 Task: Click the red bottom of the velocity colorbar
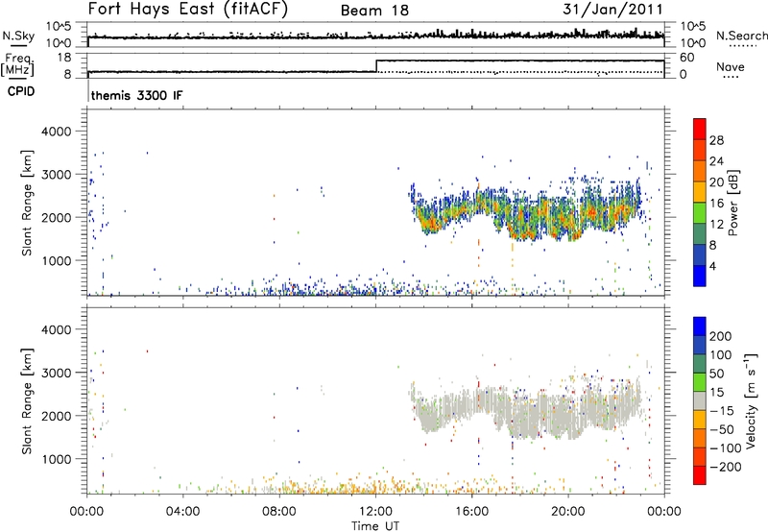[700, 475]
